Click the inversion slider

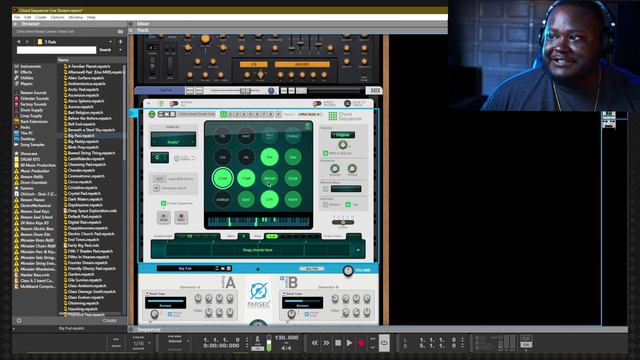pyautogui.click(x=343, y=222)
